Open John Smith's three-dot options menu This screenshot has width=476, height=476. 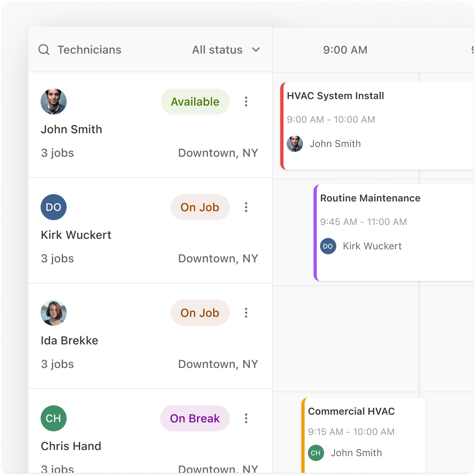pos(246,102)
